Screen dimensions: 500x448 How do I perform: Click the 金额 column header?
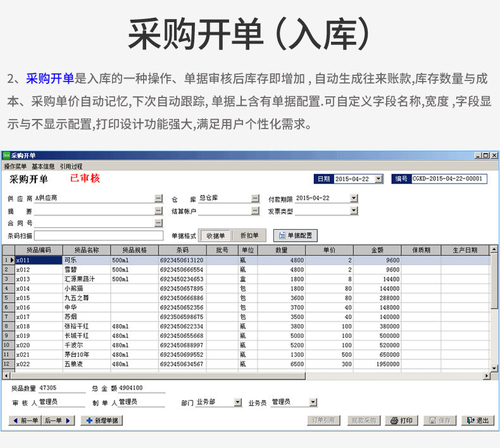pos(377,251)
